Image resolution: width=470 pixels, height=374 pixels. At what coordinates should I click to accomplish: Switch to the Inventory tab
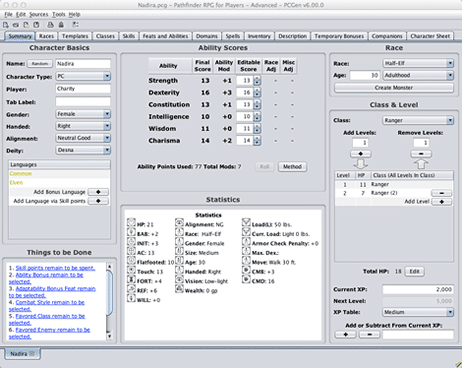coord(259,36)
